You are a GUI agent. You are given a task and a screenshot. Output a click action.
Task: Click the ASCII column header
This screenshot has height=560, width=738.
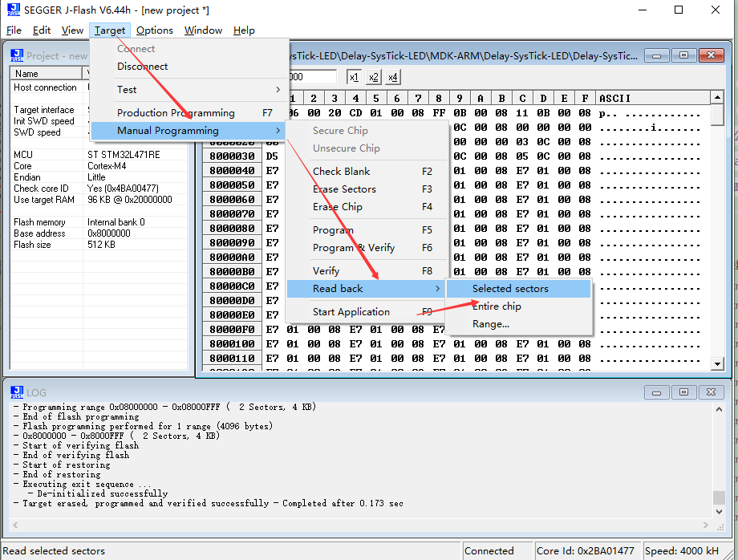tap(652, 98)
